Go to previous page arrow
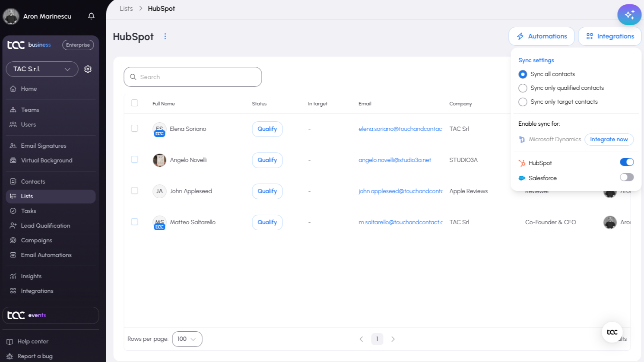The height and width of the screenshot is (362, 644). click(x=361, y=339)
